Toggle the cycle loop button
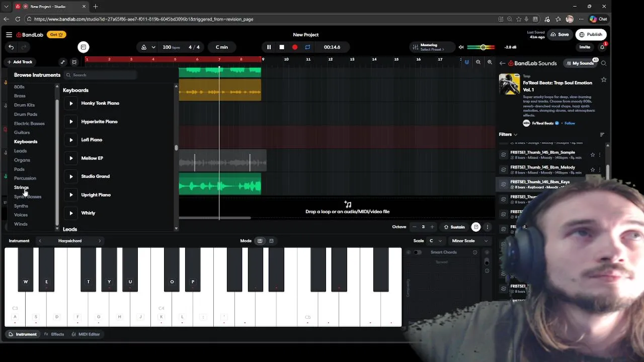The height and width of the screenshot is (362, 644). coord(307,47)
